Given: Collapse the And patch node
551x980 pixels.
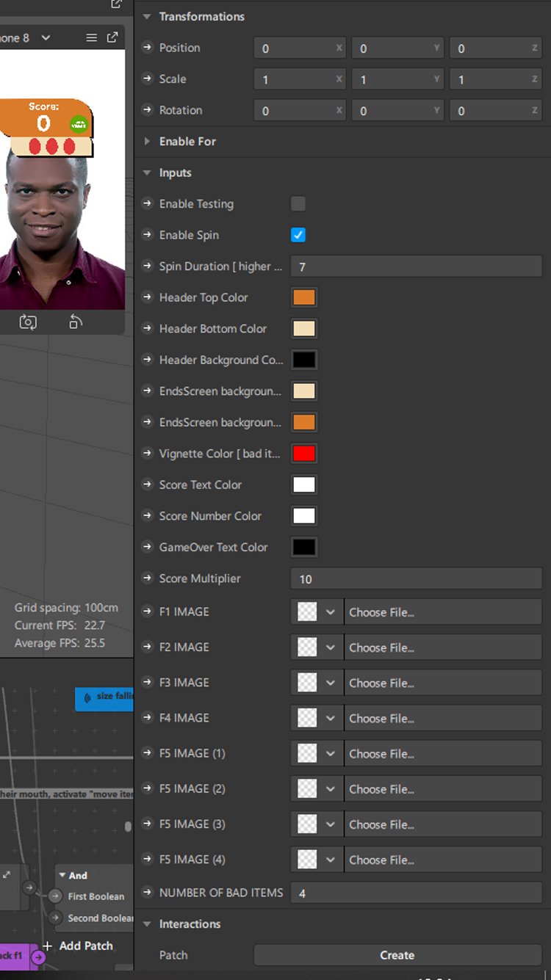Looking at the screenshot, I should (x=62, y=875).
